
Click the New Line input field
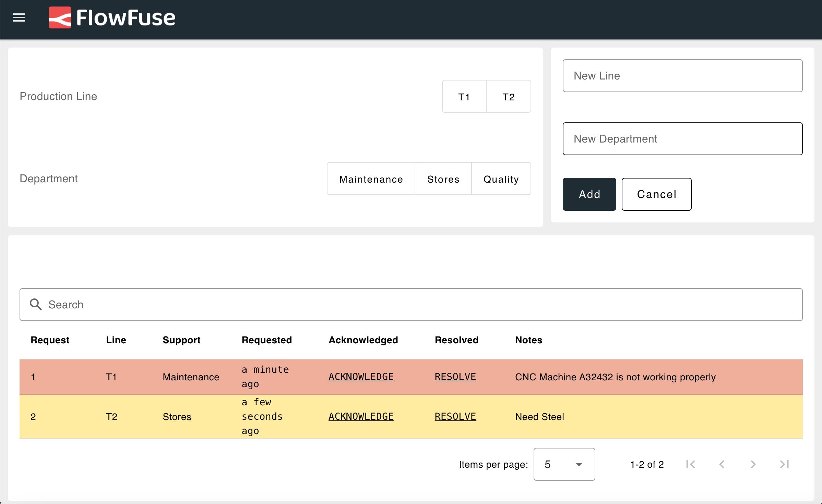point(683,75)
